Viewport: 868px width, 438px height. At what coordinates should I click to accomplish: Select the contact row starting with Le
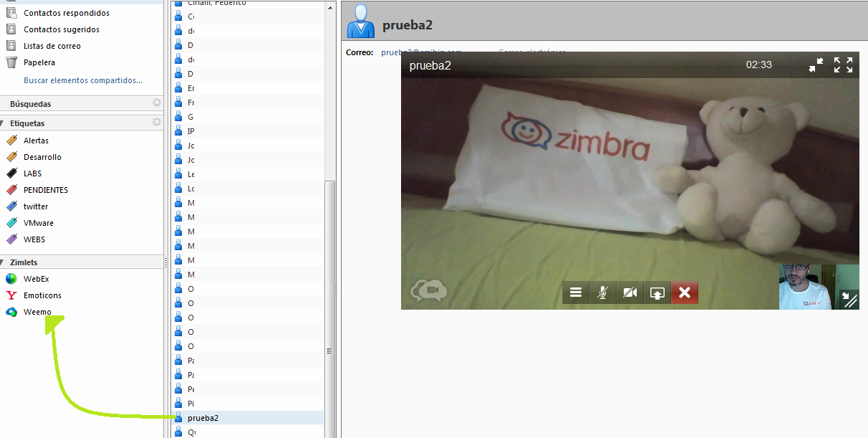(x=248, y=174)
